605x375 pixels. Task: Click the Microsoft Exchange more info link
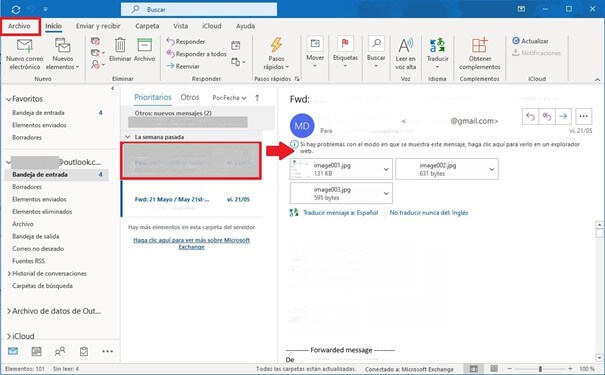tap(191, 243)
